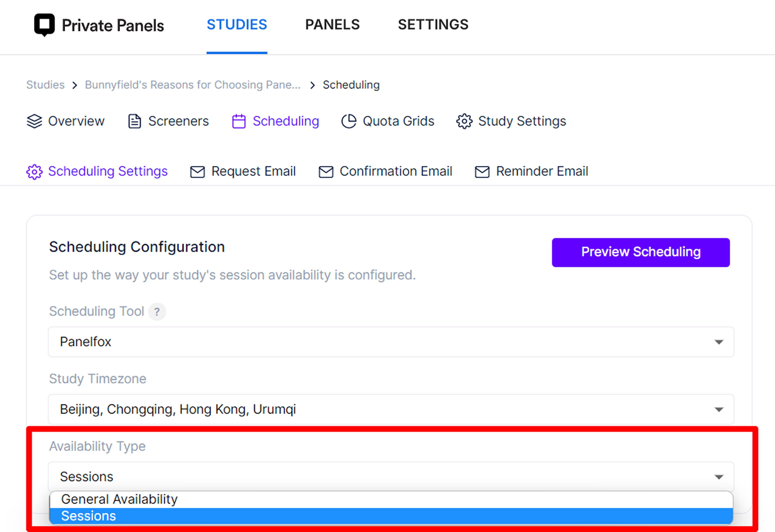The width and height of the screenshot is (775, 532).
Task: Click the Quota Grids pie chart icon
Action: pos(349,121)
